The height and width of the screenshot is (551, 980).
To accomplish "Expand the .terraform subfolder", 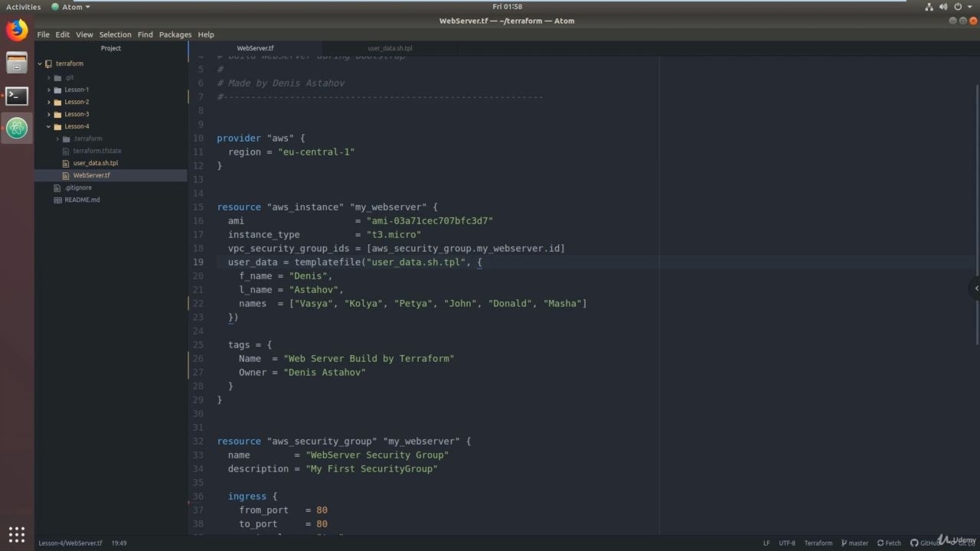I will pos(57,139).
